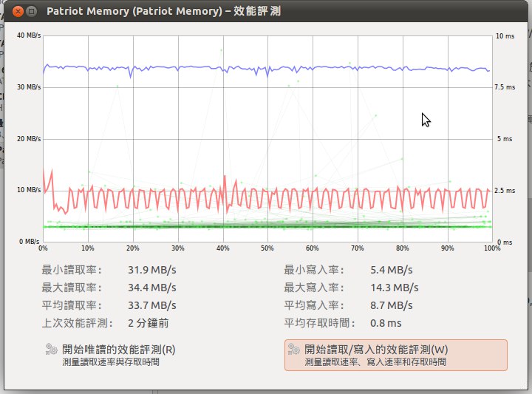This screenshot has width=532, height=394.
Task: Click the 最大寫入率 label
Action: pyautogui.click(x=314, y=288)
